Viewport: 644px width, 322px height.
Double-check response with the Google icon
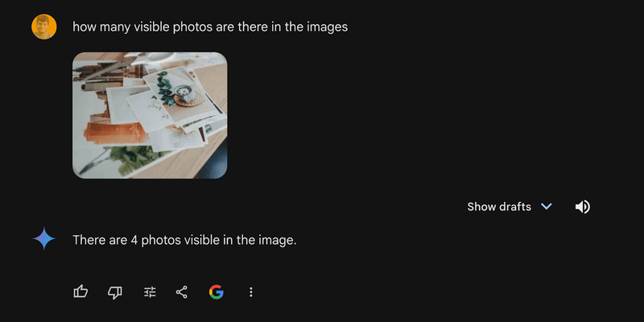(x=216, y=292)
